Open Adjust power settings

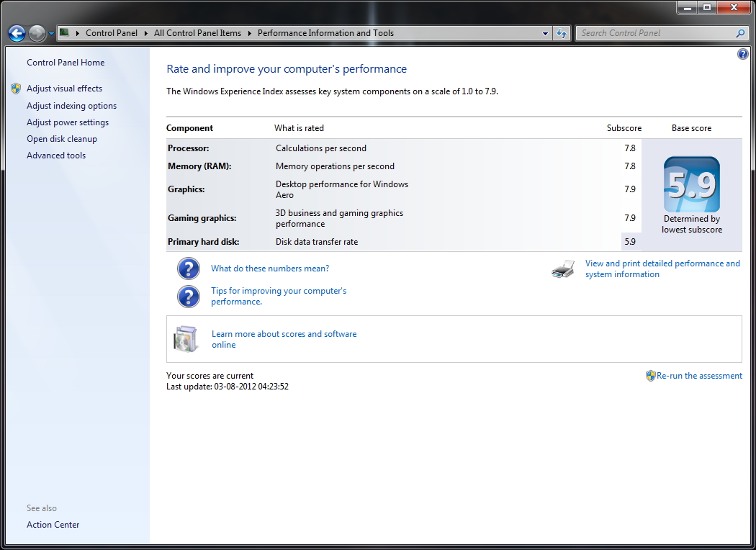pyautogui.click(x=68, y=122)
